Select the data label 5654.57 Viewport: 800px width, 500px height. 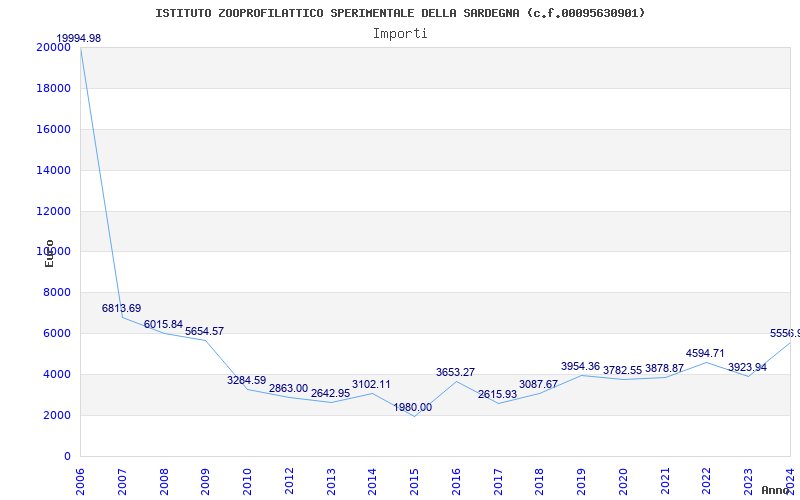coord(205,331)
